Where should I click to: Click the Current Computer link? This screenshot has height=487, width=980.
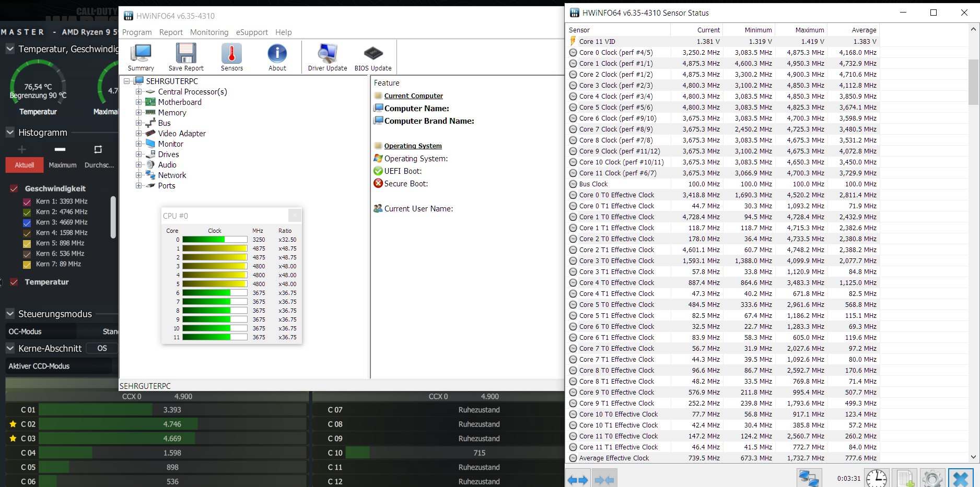[414, 96]
